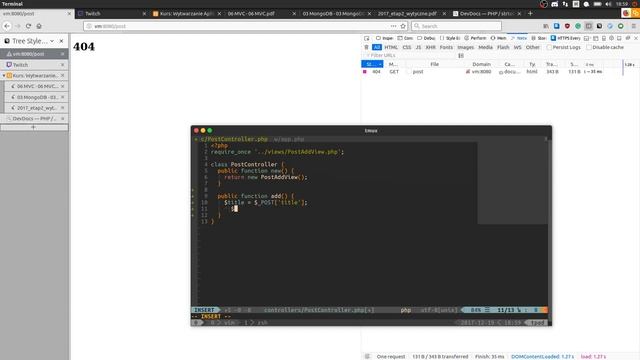Click the Filter URLs input
Image resolution: width=640 pixels, height=360 pixels.
coord(408,56)
